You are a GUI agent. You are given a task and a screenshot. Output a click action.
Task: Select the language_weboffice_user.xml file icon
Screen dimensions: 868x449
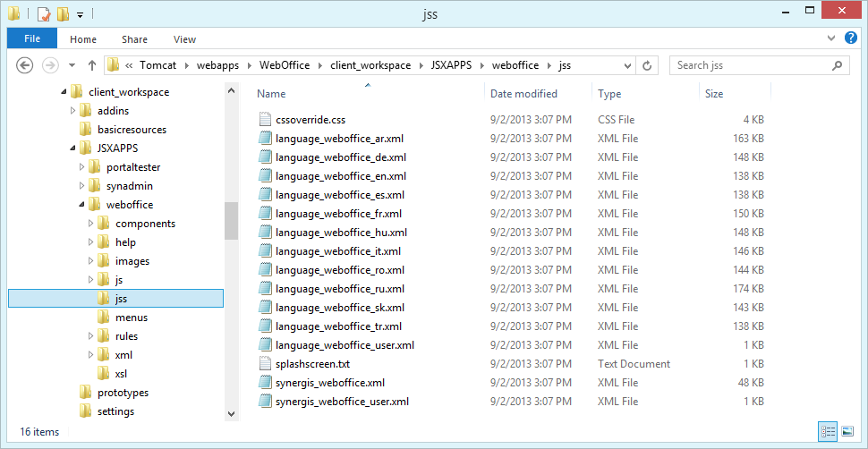pos(266,345)
